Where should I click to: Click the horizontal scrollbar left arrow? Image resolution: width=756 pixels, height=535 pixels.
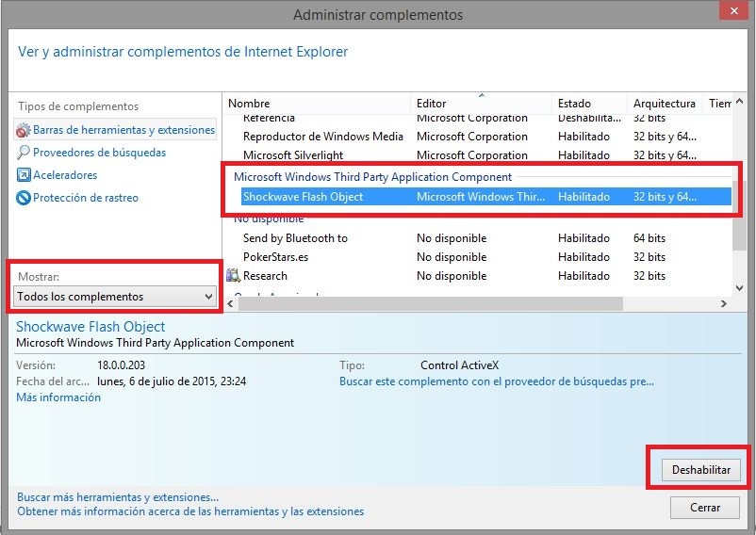click(230, 304)
